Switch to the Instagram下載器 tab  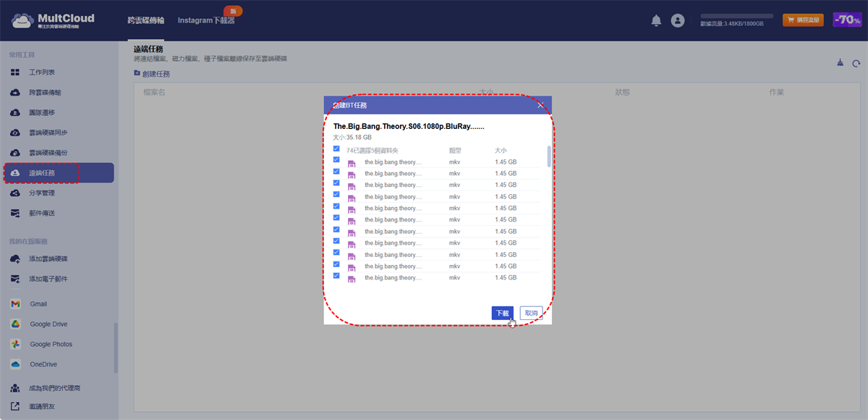click(x=206, y=21)
